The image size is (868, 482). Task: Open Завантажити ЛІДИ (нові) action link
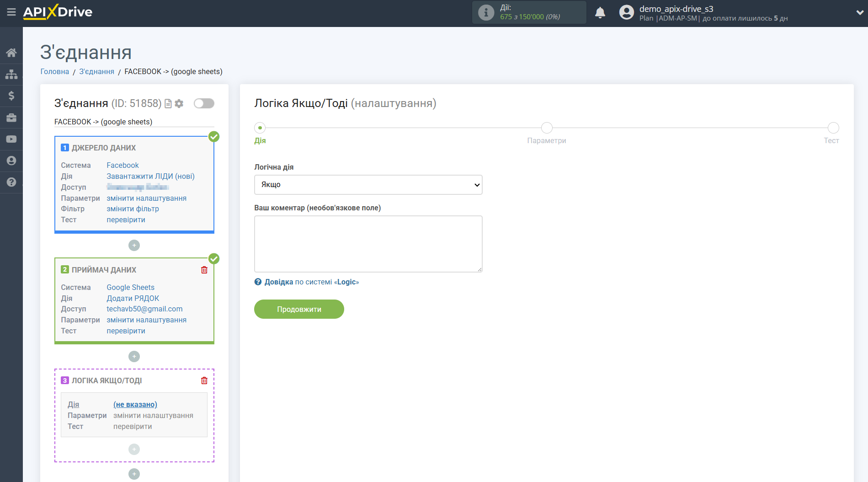(x=150, y=176)
